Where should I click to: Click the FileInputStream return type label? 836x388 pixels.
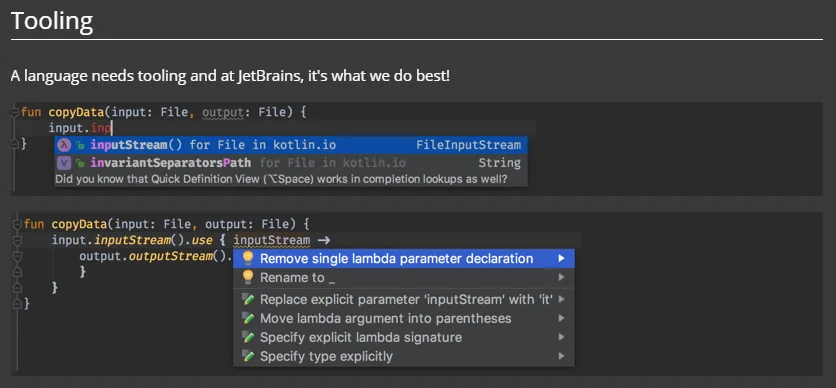click(468, 145)
